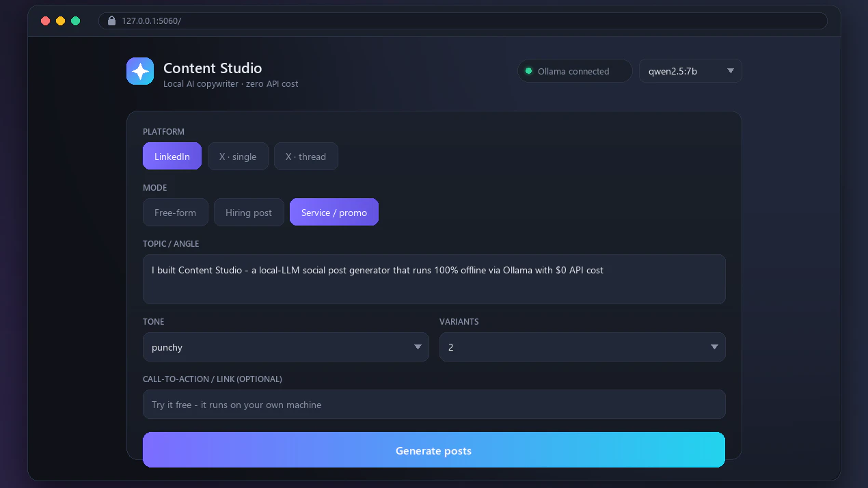Click the red window close dot
Screen dimensions: 868x488
46,21
